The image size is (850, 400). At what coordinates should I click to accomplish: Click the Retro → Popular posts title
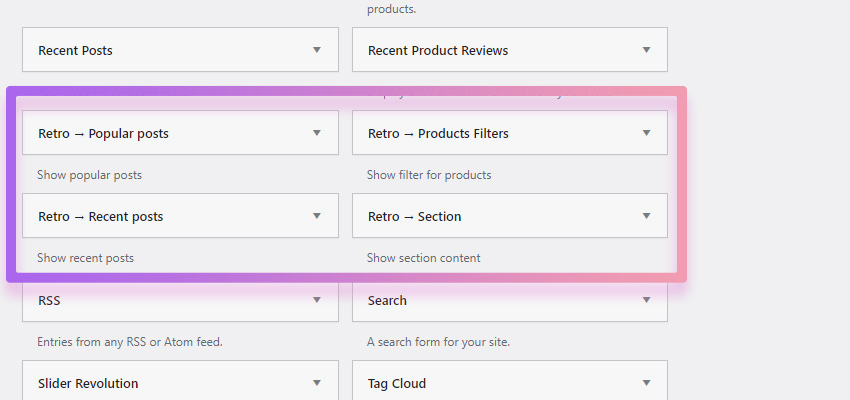(103, 133)
